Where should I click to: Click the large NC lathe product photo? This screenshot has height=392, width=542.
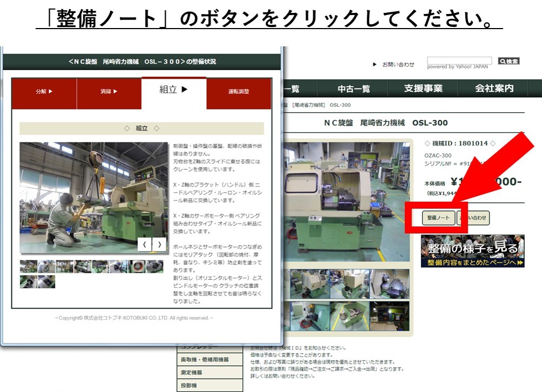pyautogui.click(x=347, y=202)
